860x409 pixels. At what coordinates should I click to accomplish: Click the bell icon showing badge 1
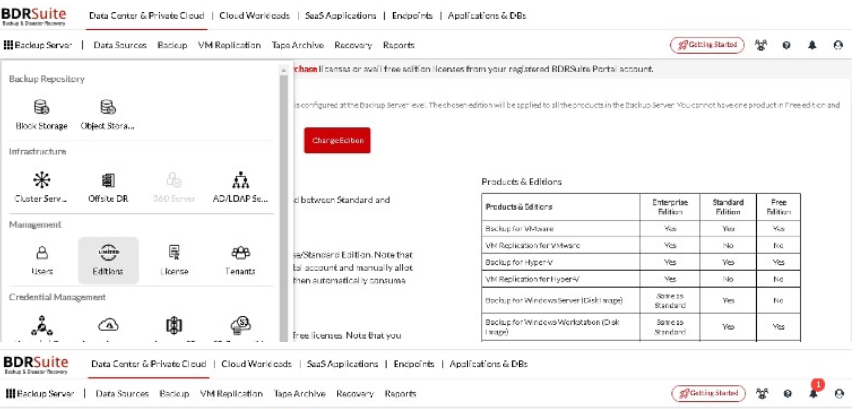tap(814, 393)
